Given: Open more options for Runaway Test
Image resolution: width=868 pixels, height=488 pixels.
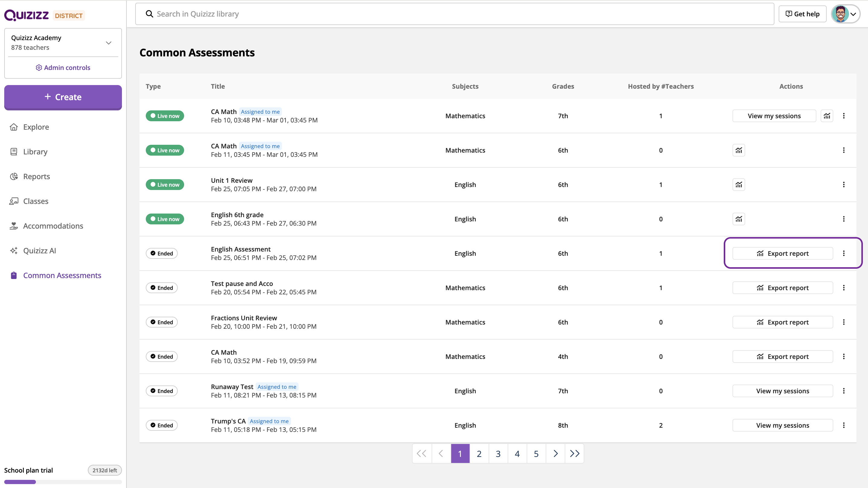Looking at the screenshot, I should point(844,391).
